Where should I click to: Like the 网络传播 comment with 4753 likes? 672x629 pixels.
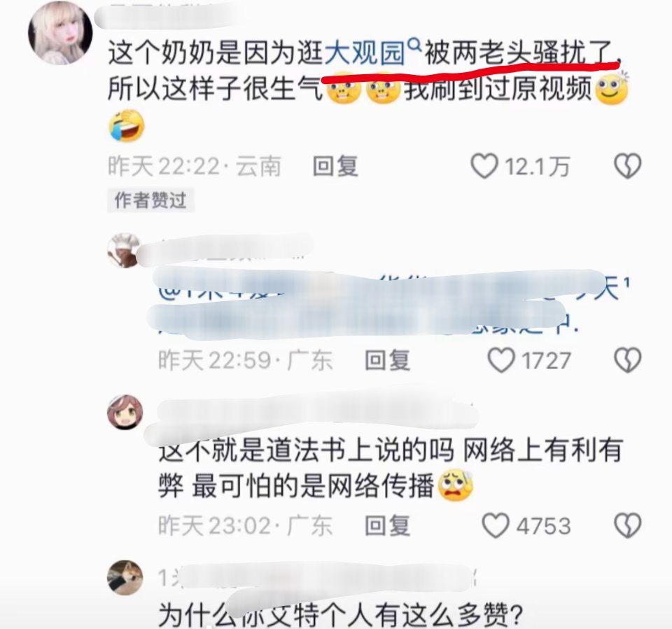tap(496, 525)
